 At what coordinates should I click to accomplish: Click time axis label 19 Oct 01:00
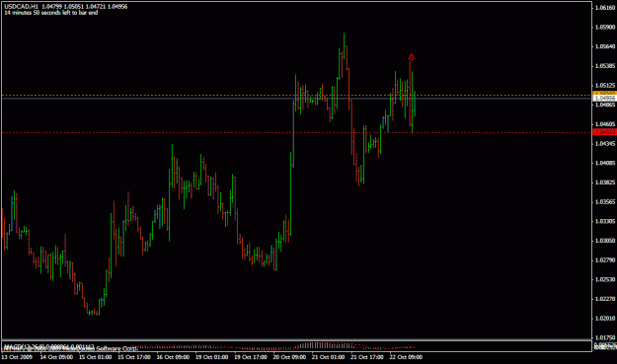(x=211, y=357)
